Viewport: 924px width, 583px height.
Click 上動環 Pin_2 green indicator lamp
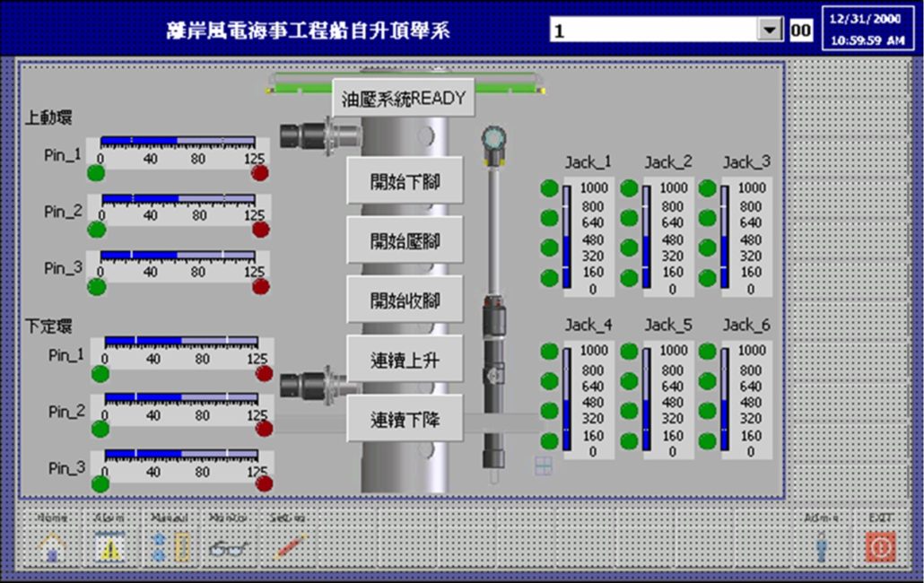pyautogui.click(x=97, y=230)
